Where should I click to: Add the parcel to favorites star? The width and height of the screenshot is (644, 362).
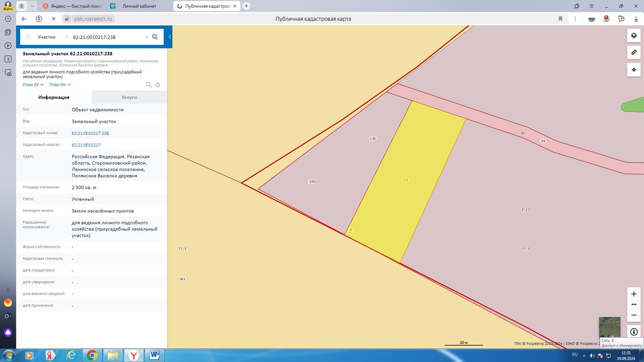point(158,85)
